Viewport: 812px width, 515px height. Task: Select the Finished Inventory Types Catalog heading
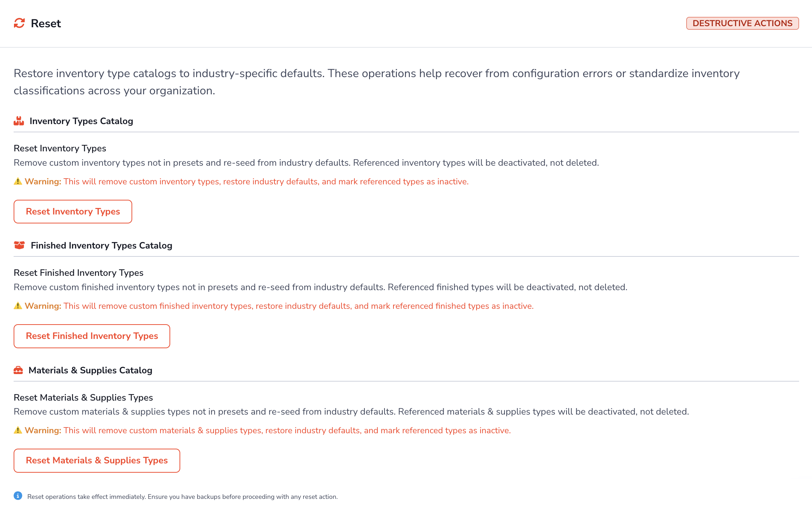point(101,246)
